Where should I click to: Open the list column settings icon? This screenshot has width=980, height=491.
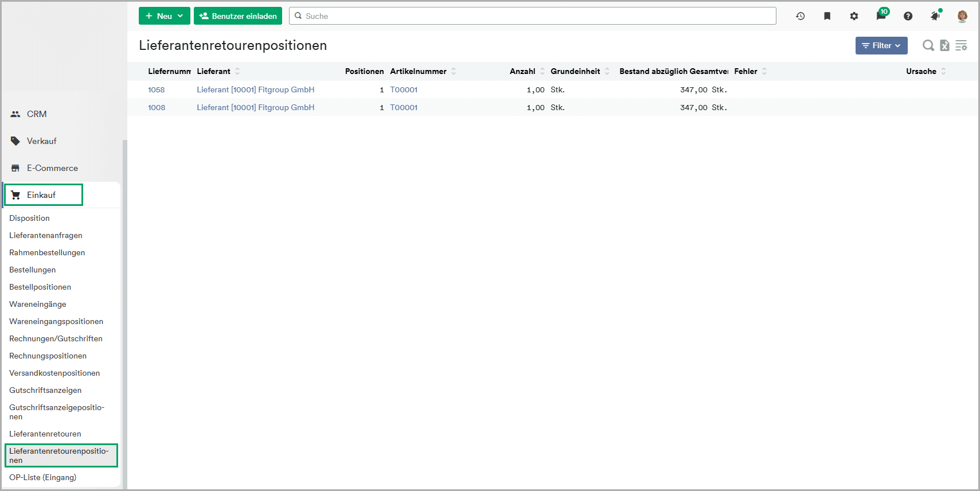[x=961, y=45]
